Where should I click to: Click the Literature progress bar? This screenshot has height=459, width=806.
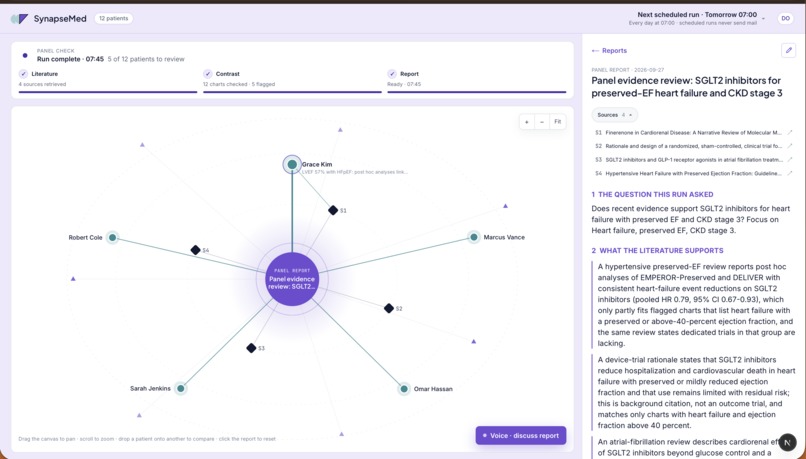[108, 92]
